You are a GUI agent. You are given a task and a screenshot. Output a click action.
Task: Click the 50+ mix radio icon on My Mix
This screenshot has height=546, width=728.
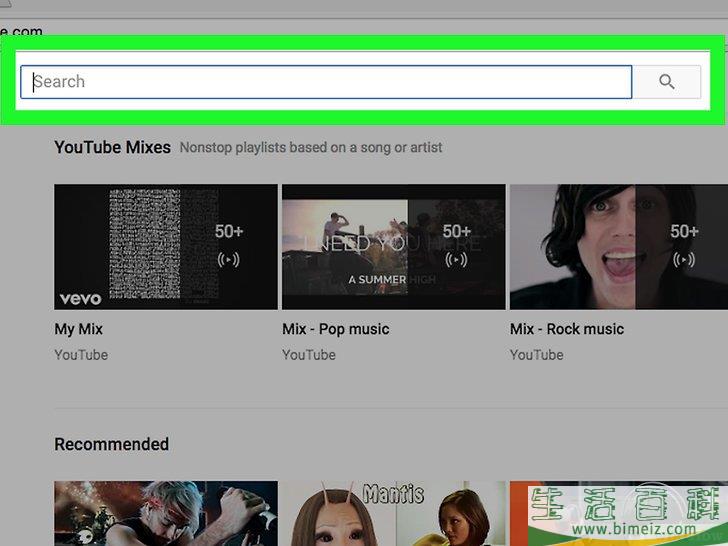(228, 260)
